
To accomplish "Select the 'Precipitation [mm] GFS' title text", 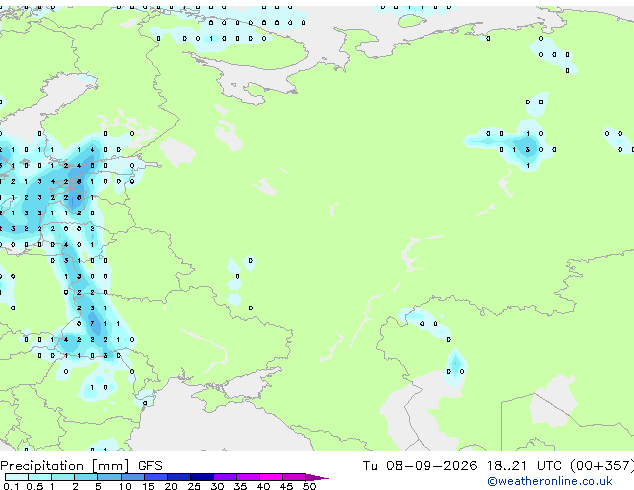I will 81,466.
